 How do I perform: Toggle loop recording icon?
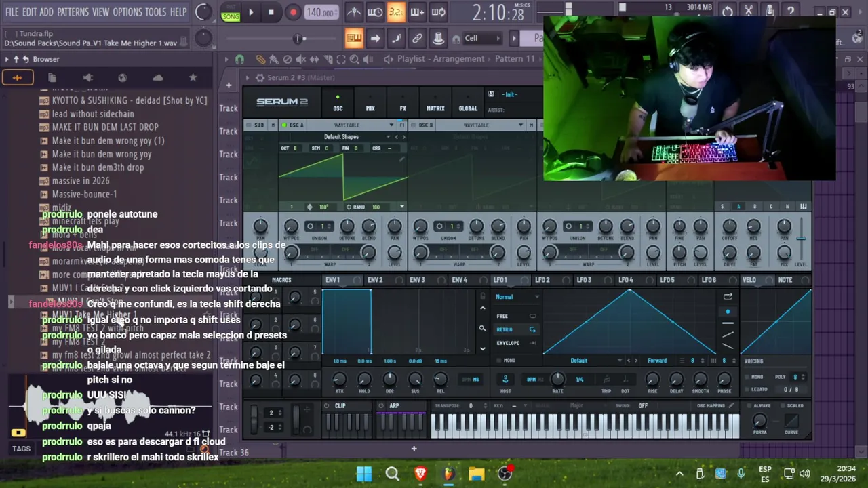pyautogui.click(x=438, y=12)
